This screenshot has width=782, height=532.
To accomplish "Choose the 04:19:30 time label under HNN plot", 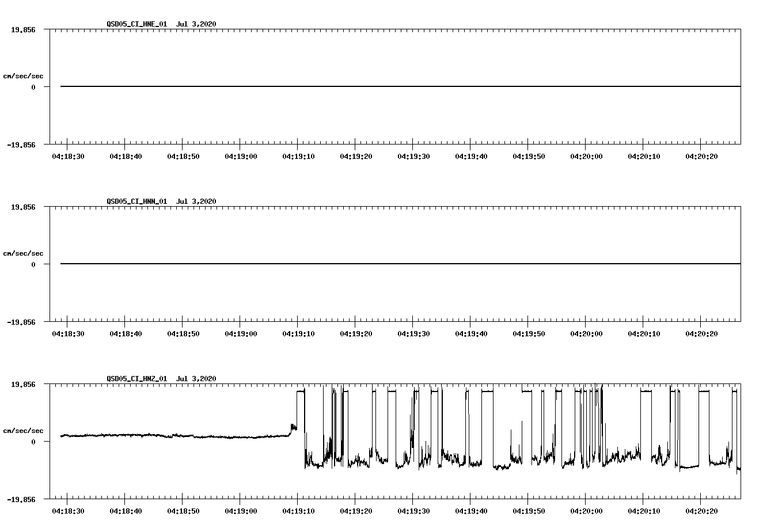I will (x=413, y=334).
